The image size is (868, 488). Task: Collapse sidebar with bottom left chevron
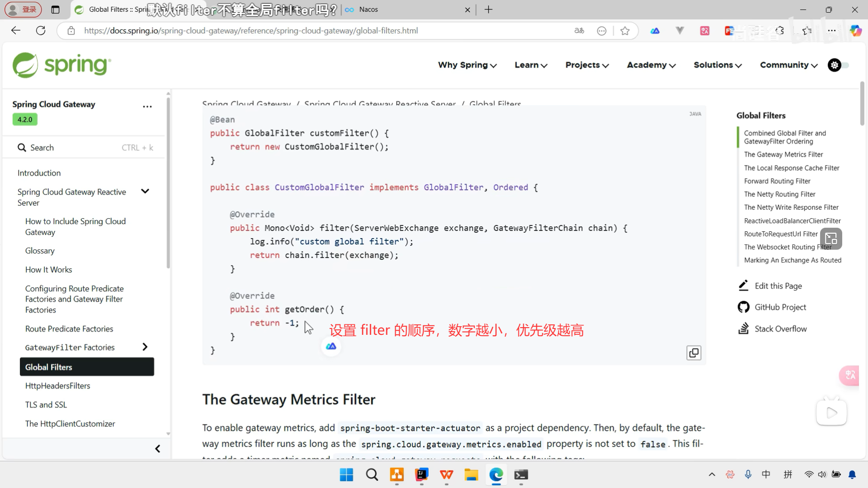157,449
